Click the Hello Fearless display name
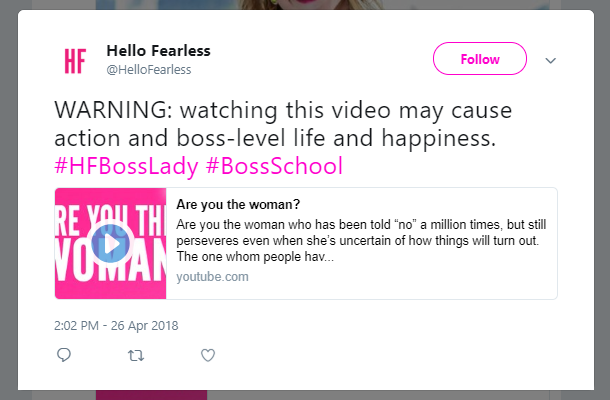Viewport: 610px width, 400px height. [158, 51]
